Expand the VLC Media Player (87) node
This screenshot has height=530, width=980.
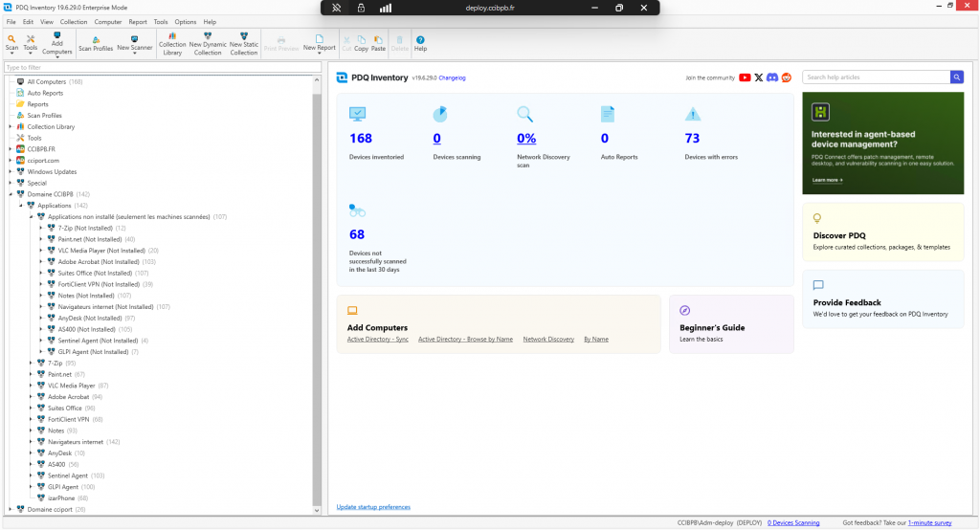[31, 386]
